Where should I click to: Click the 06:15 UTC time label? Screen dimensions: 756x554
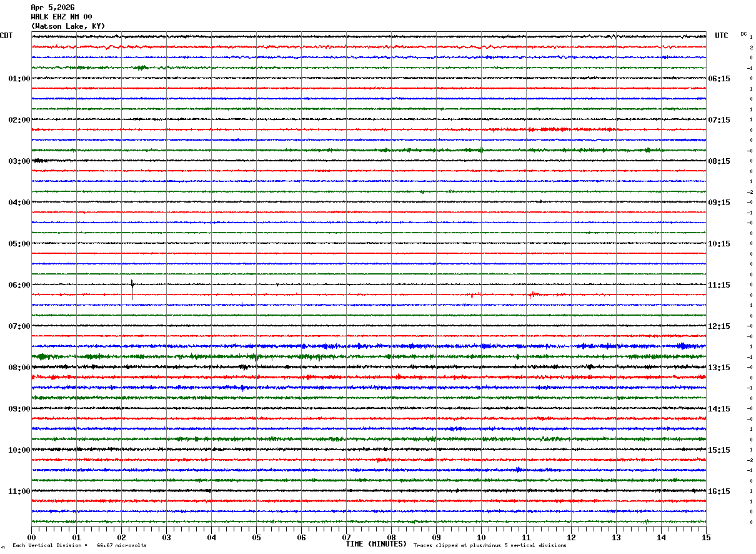(x=719, y=79)
